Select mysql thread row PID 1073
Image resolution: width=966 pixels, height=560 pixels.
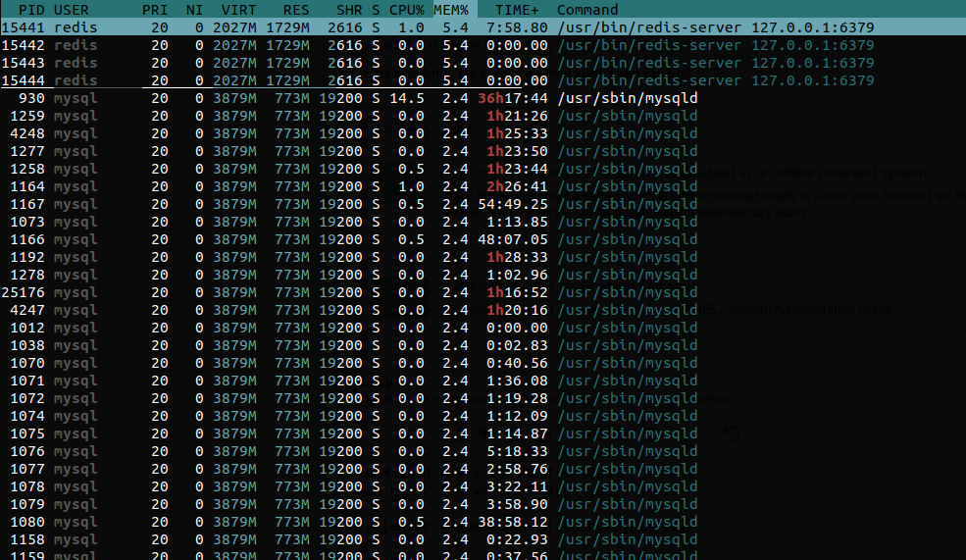coord(483,222)
